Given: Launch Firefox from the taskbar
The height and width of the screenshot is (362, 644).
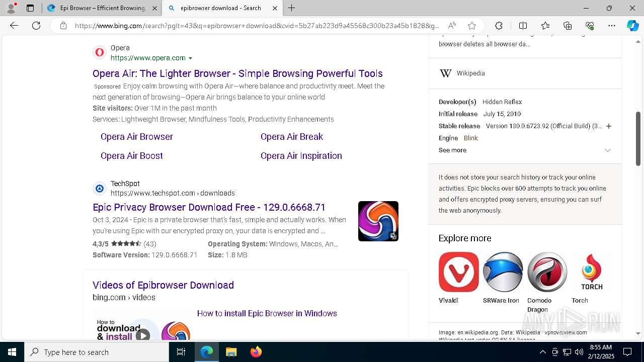Looking at the screenshot, I should 256,352.
